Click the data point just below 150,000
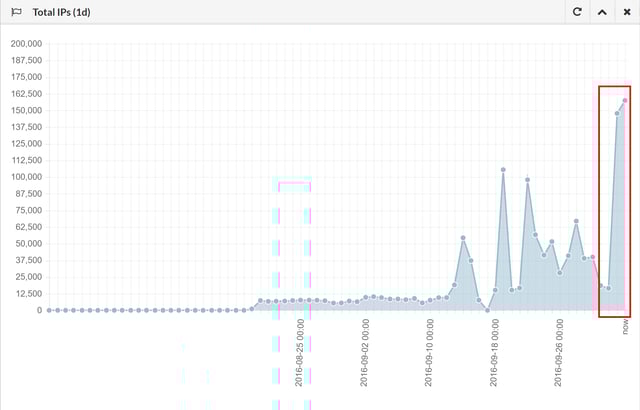 pyautogui.click(x=617, y=113)
